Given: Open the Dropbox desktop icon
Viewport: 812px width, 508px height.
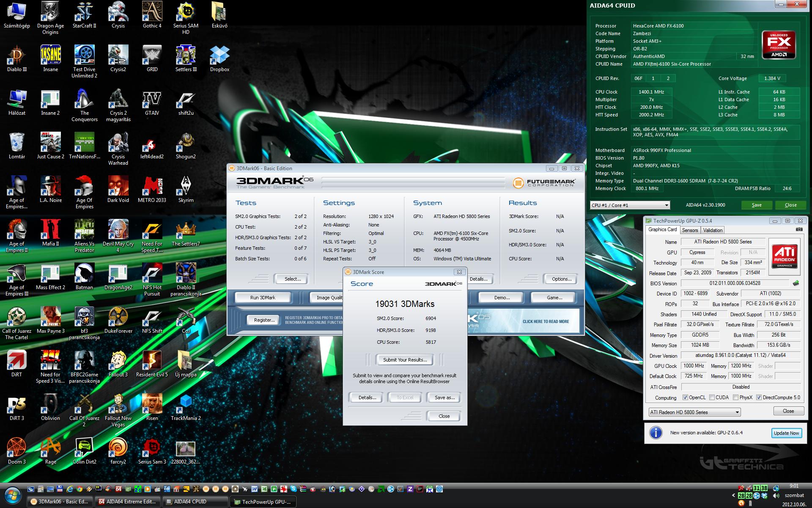Looking at the screenshot, I should click(219, 59).
